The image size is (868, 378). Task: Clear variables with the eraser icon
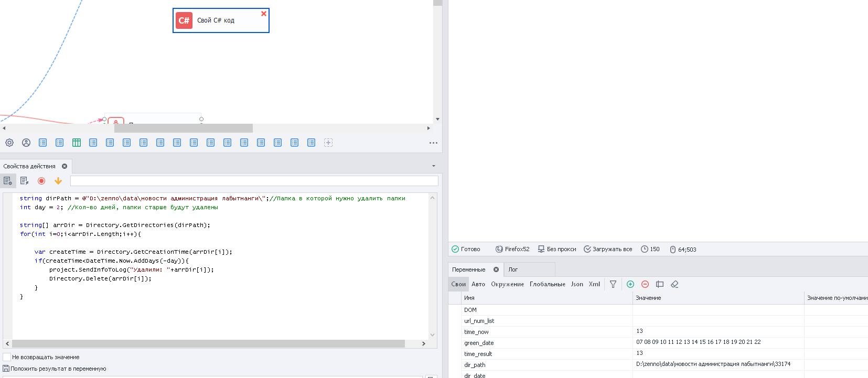click(x=674, y=284)
